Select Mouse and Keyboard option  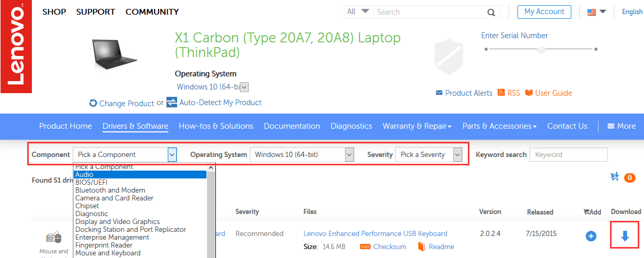140,253
